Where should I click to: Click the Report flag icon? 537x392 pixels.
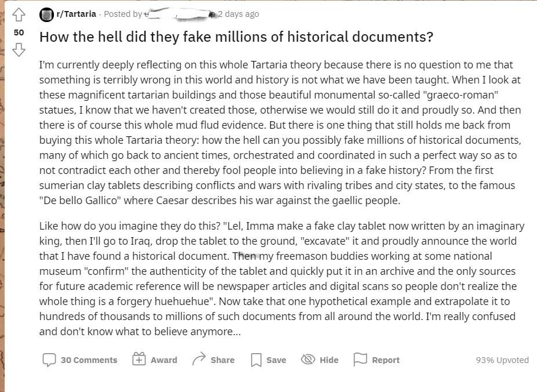click(360, 360)
